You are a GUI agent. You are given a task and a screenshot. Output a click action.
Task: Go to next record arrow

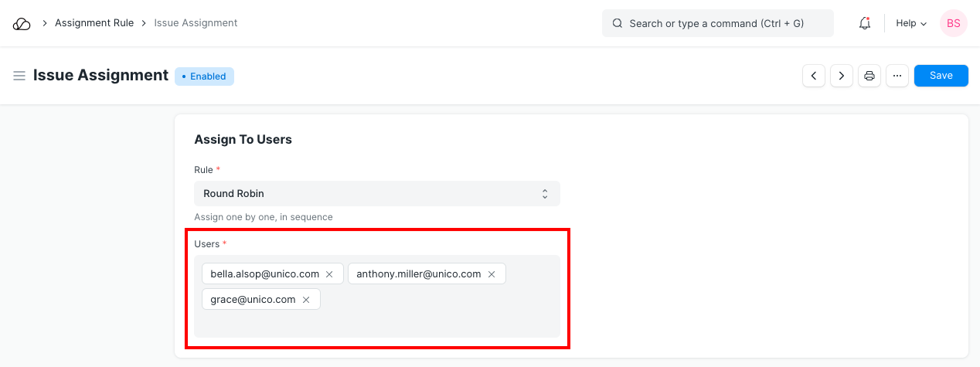tap(842, 76)
